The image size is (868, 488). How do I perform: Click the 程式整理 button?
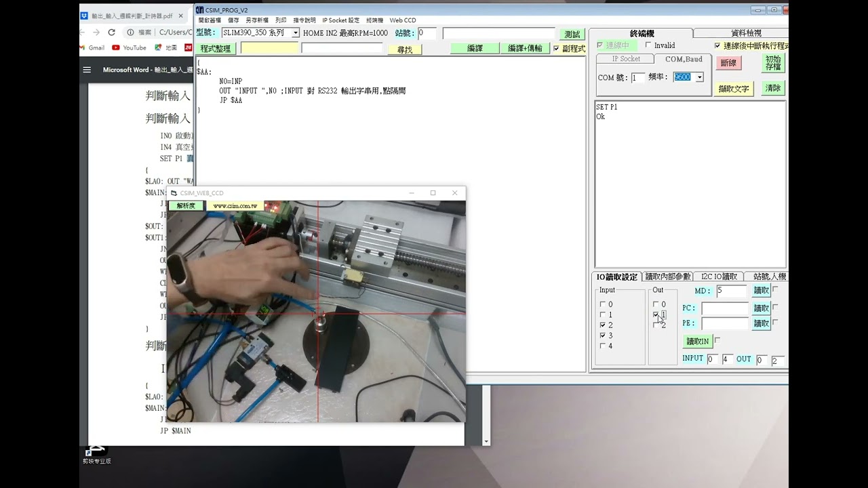pyautogui.click(x=216, y=49)
